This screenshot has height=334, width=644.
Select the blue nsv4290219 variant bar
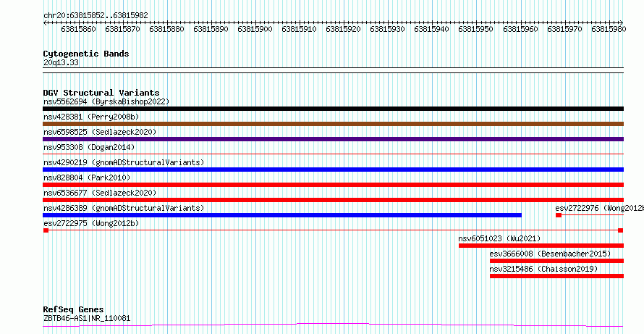333,170
